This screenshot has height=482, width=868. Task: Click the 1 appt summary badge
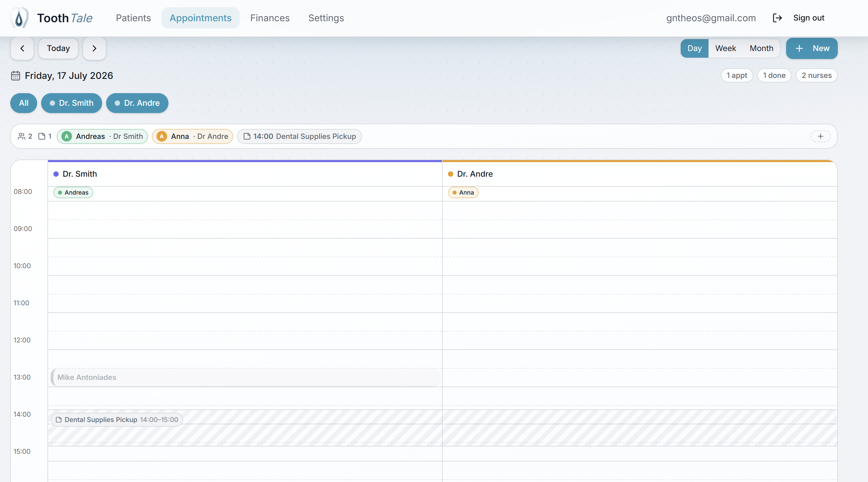[x=737, y=76]
